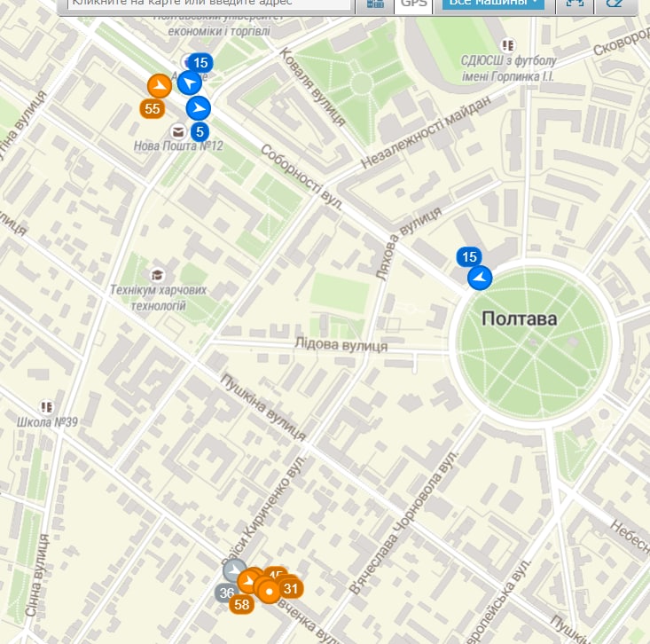Click the orange route label 31
The height and width of the screenshot is (644, 650).
291,588
